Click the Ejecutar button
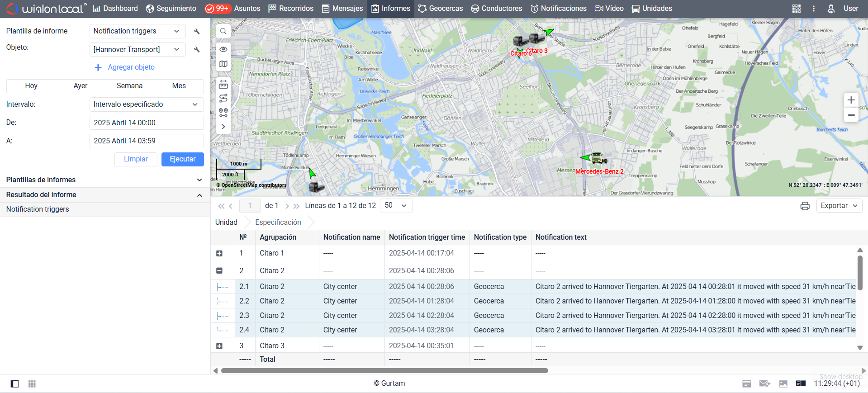The height and width of the screenshot is (393, 868). [182, 159]
